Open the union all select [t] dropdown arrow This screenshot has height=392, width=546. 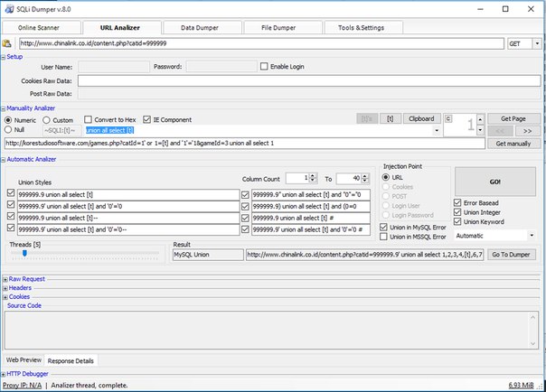[x=437, y=130]
